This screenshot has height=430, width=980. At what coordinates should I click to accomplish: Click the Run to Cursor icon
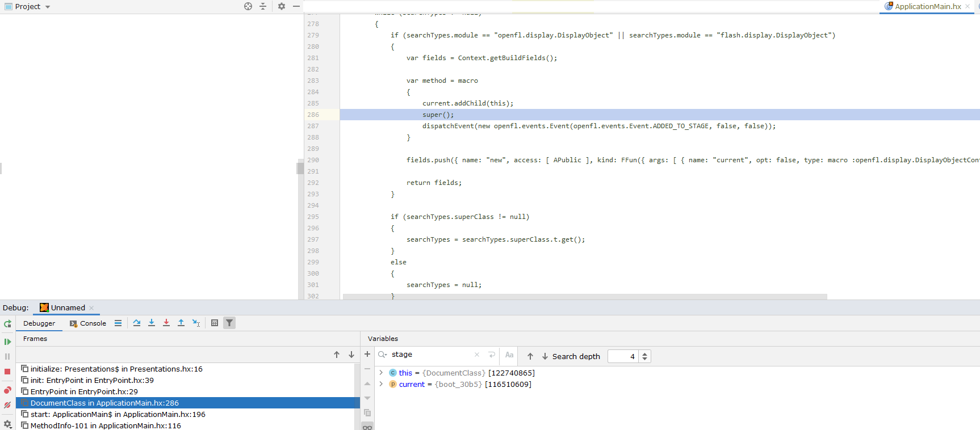tap(196, 323)
